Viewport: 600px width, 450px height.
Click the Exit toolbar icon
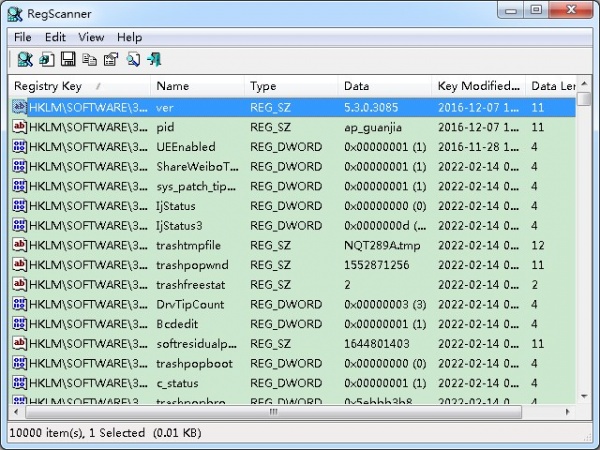pos(154,60)
